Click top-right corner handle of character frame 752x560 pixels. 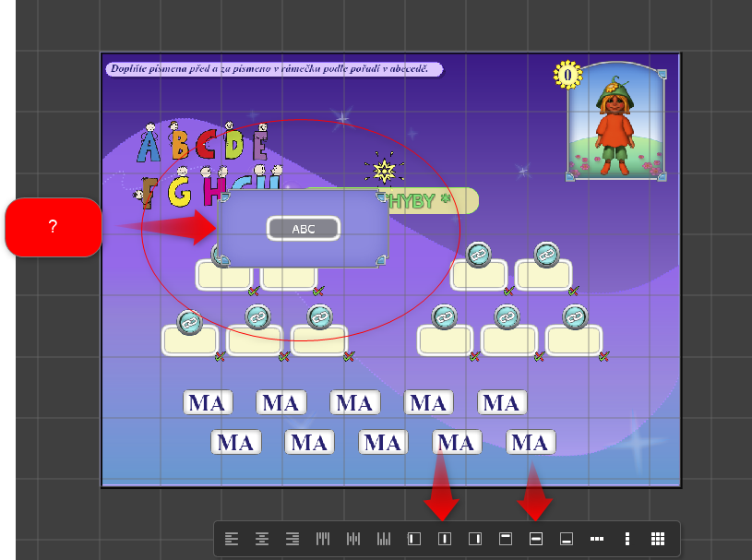(662, 74)
